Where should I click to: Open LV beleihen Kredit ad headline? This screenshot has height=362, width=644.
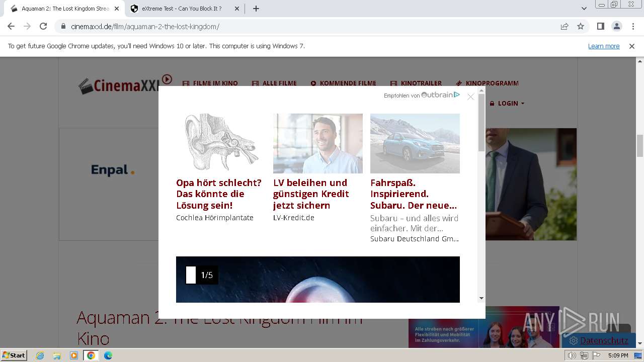311,194
